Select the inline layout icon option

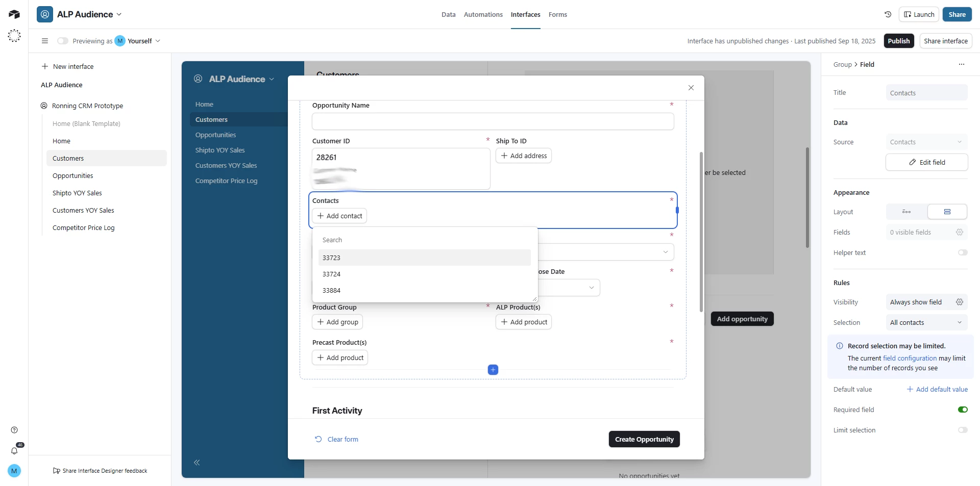coord(906,212)
